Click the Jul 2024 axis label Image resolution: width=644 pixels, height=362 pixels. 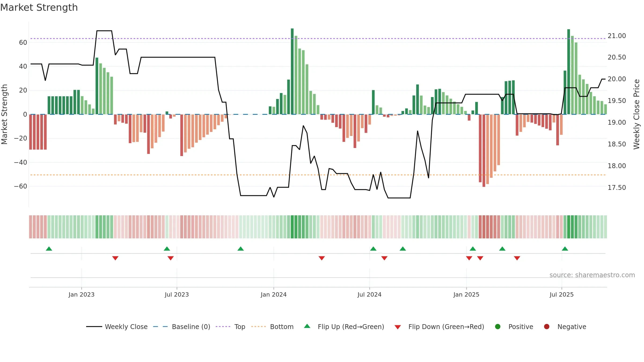(369, 294)
